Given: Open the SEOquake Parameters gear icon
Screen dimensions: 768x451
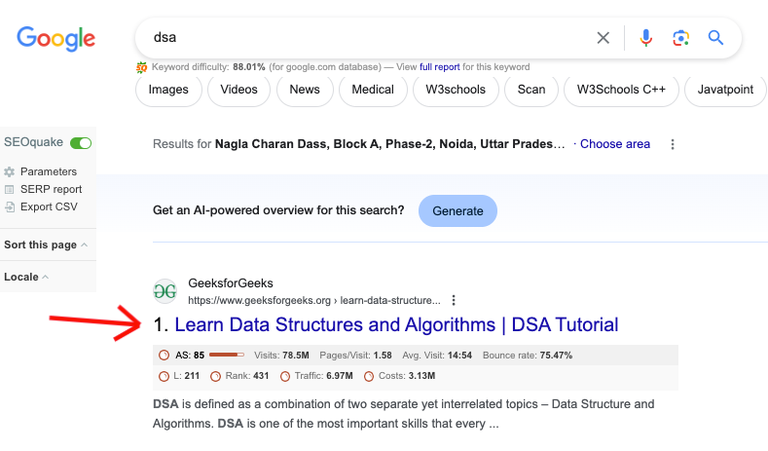Looking at the screenshot, I should 10,172.
